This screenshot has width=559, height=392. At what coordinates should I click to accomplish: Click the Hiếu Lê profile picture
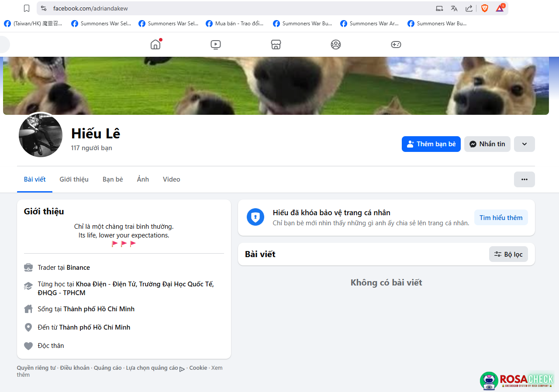(41, 135)
